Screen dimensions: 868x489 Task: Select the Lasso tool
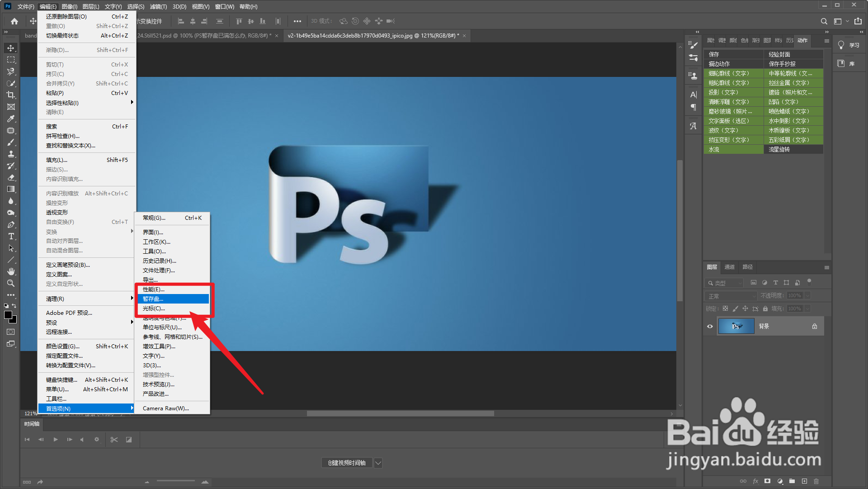point(11,71)
